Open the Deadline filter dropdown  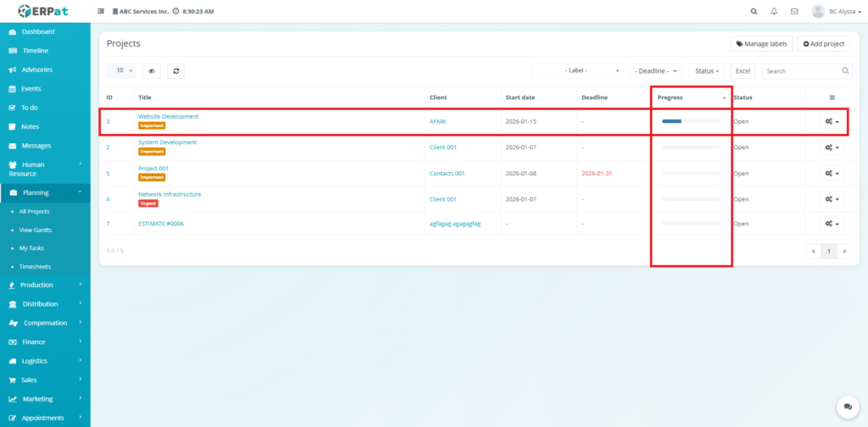(657, 71)
